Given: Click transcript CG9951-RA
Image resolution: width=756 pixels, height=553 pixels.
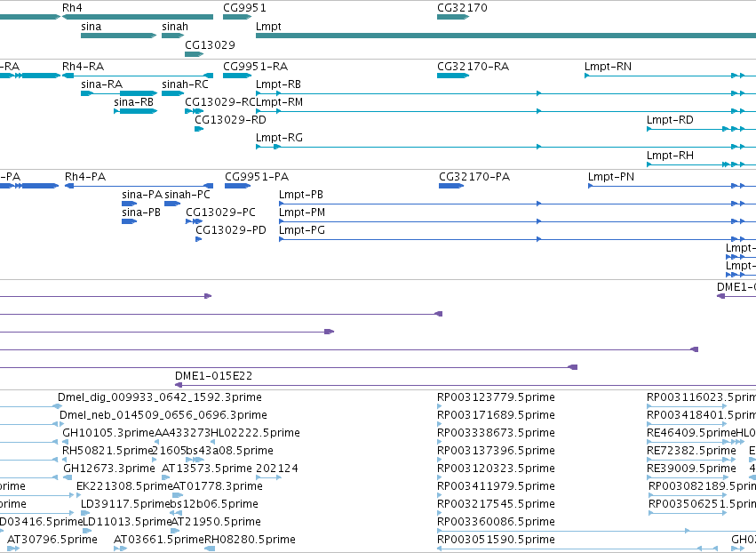Looking at the screenshot, I should pyautogui.click(x=237, y=76).
